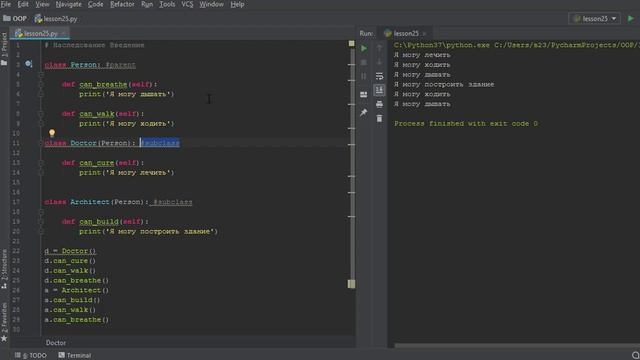Open the Help menu
Screen dimensions: 640x360
pyautogui.click(x=237, y=4)
